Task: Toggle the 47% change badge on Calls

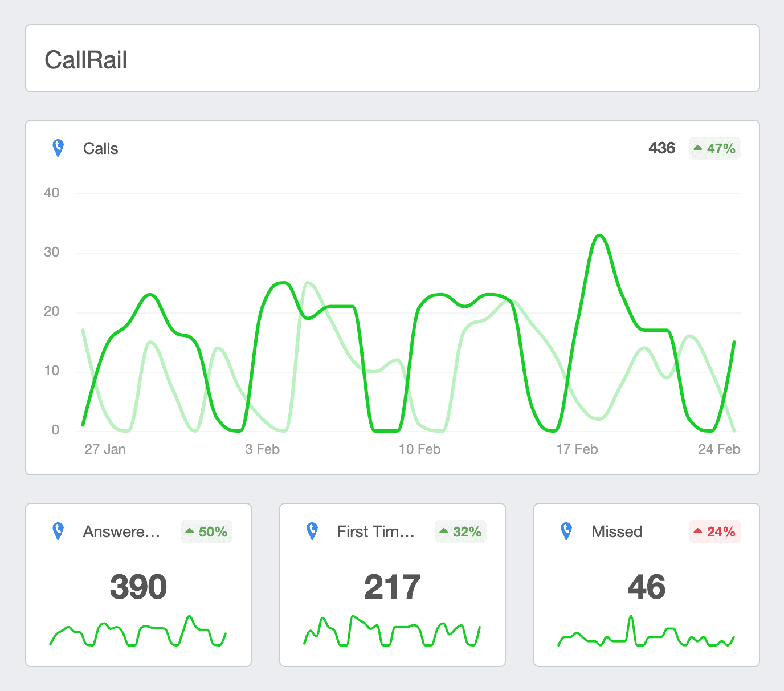Action: [x=714, y=148]
